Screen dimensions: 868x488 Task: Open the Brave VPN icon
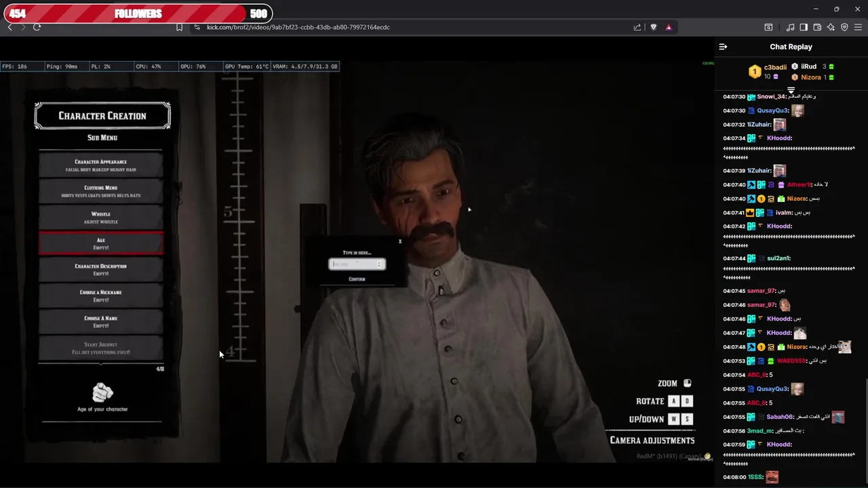pos(844,27)
